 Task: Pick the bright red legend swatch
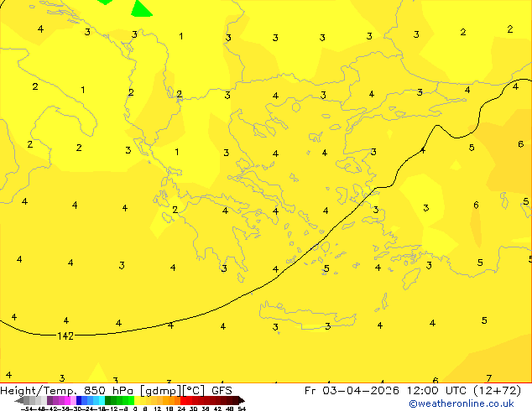click(x=183, y=400)
